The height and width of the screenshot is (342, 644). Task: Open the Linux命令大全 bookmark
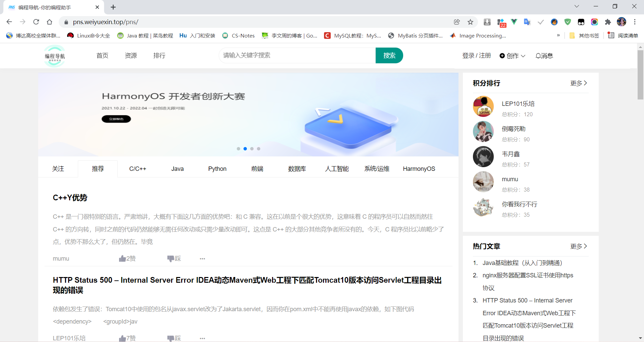point(89,36)
